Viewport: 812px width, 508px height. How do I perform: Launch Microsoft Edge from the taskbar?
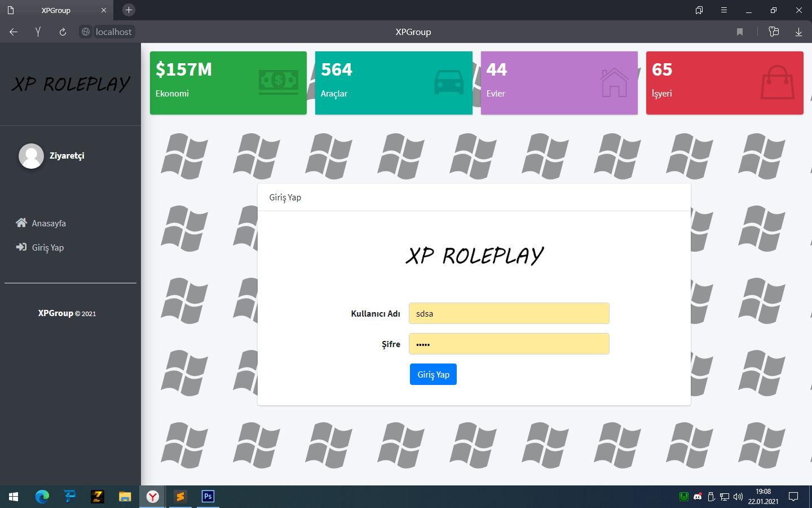coord(42,497)
